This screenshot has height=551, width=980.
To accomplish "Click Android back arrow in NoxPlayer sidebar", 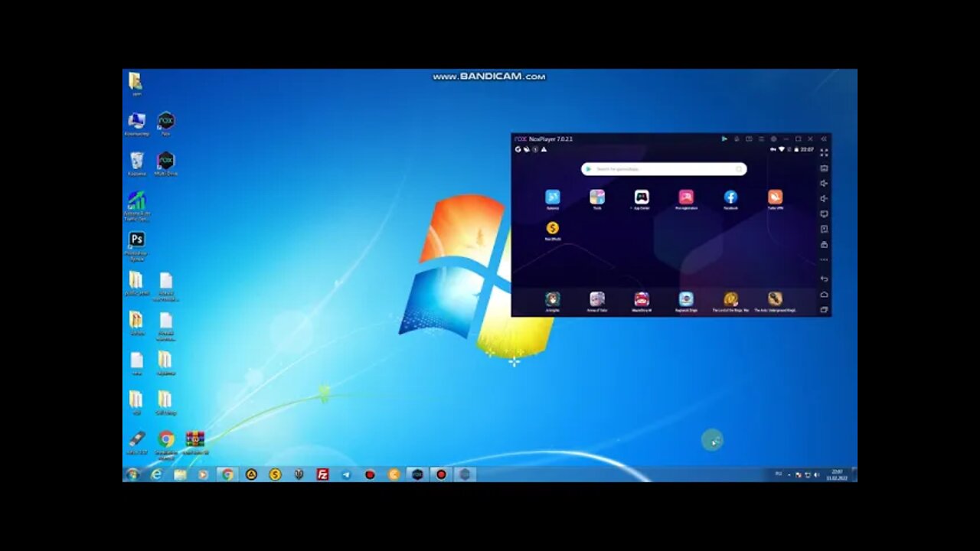I will pos(824,279).
